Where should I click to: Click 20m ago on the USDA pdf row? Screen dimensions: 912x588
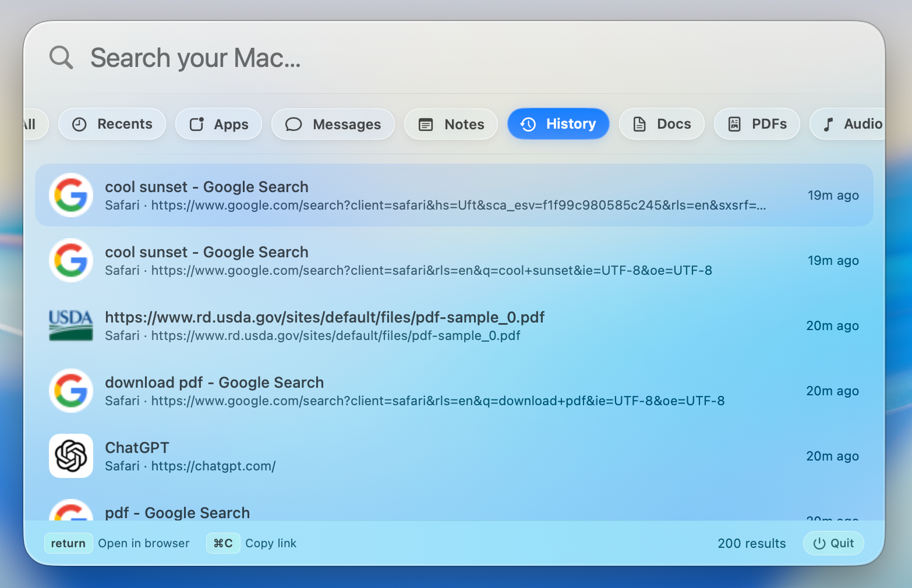(832, 326)
